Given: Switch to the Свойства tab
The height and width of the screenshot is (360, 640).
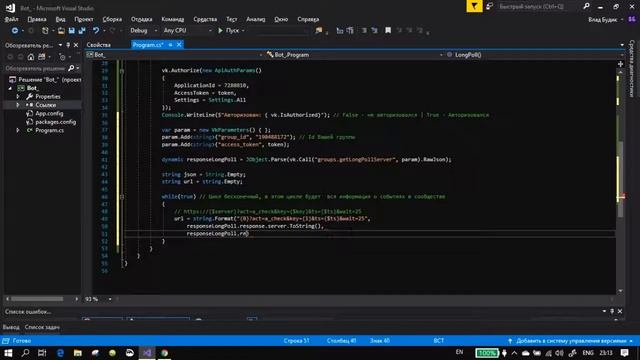Looking at the screenshot, I should tap(98, 45).
